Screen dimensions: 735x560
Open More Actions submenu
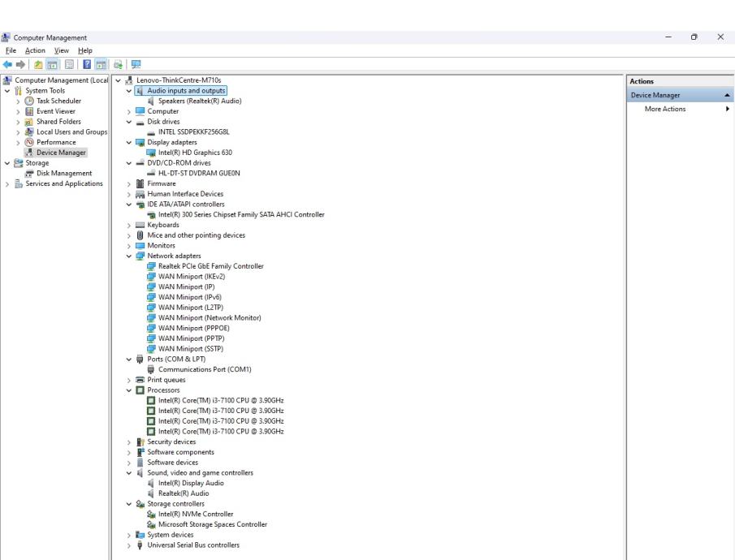[x=680, y=109]
